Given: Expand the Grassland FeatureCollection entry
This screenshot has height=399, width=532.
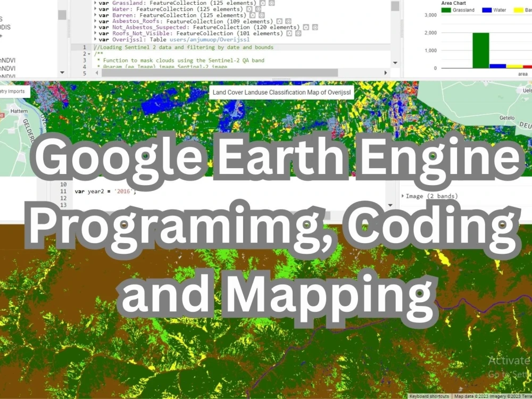Looking at the screenshot, I should 95,3.
